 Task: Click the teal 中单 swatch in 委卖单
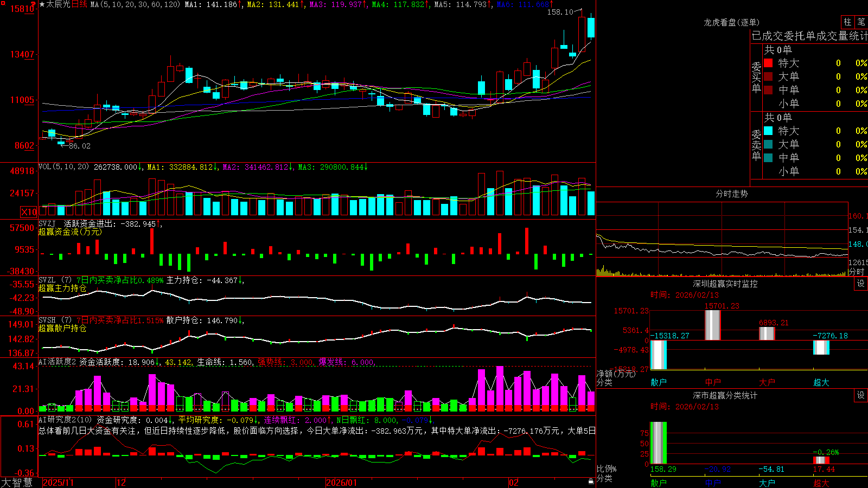click(x=768, y=158)
